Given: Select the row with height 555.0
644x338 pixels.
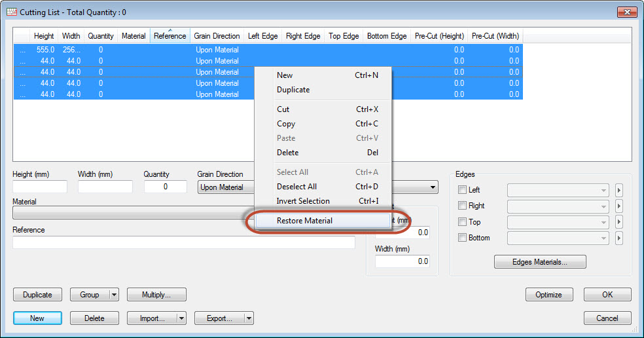Looking at the screenshot, I should coord(268,50).
